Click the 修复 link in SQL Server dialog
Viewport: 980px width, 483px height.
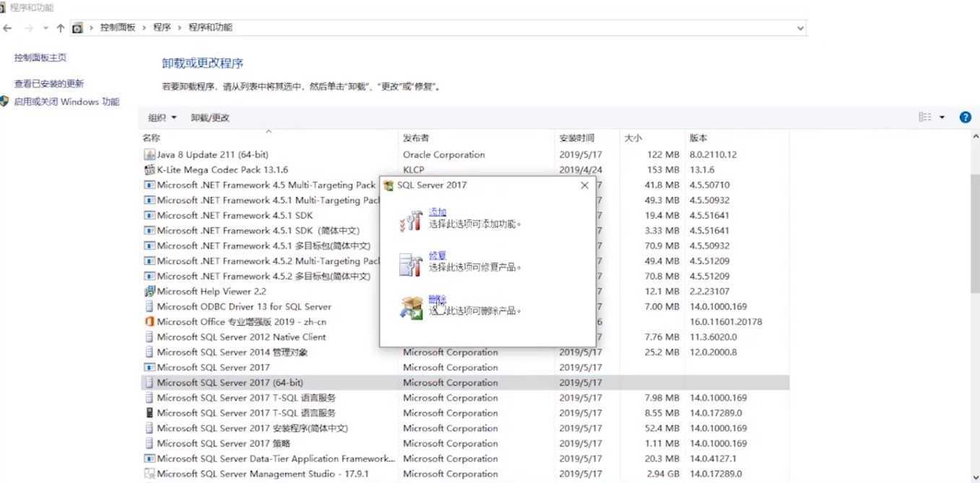click(x=438, y=256)
